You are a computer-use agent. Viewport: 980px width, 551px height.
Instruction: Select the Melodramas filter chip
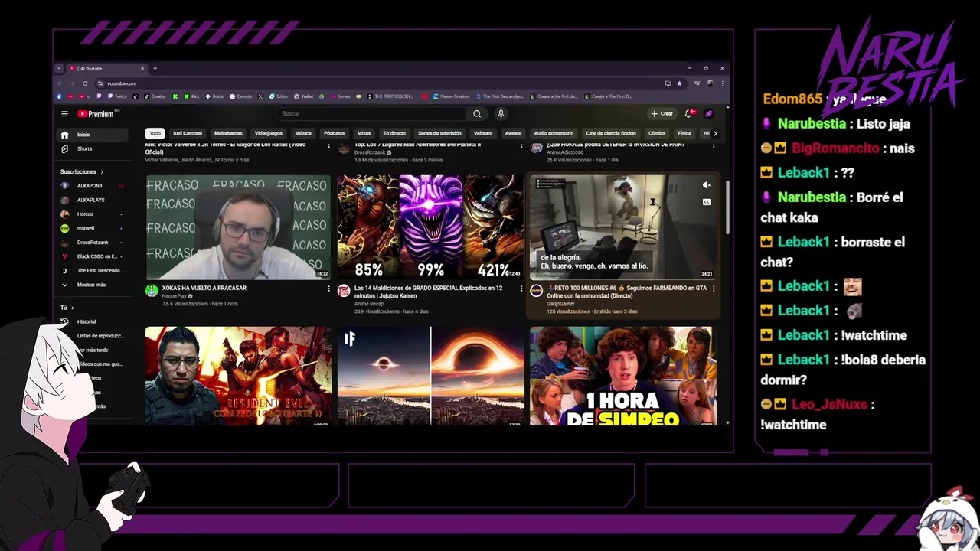(x=228, y=133)
